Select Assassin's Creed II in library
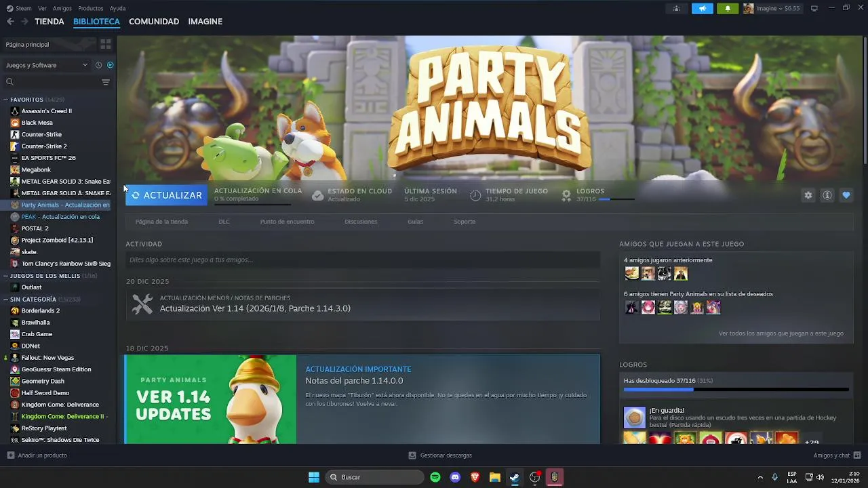Image resolution: width=868 pixels, height=488 pixels. (47, 111)
